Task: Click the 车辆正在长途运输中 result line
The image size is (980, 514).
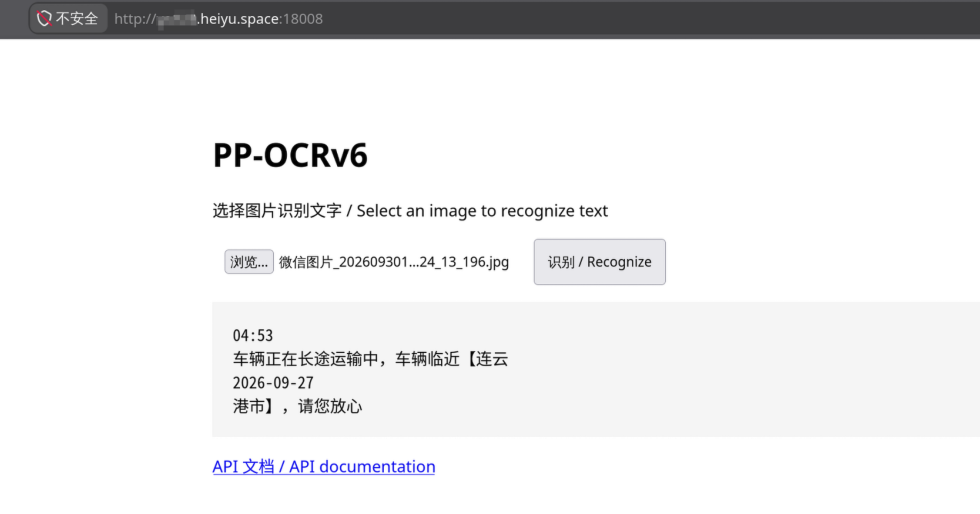Action: pyautogui.click(x=370, y=359)
